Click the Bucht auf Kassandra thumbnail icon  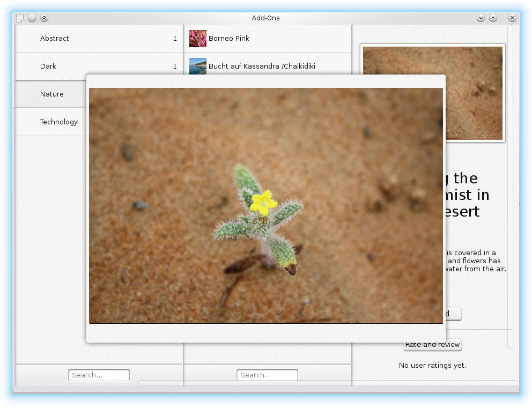[198, 66]
